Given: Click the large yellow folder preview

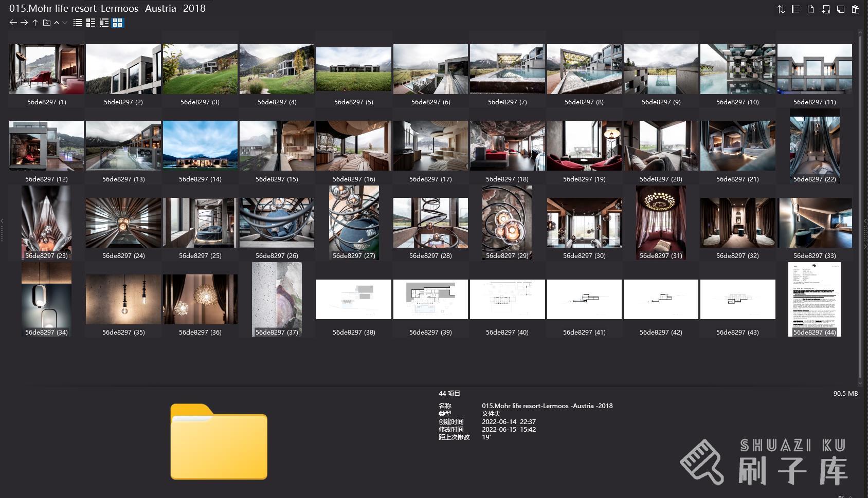Looking at the screenshot, I should 219,442.
